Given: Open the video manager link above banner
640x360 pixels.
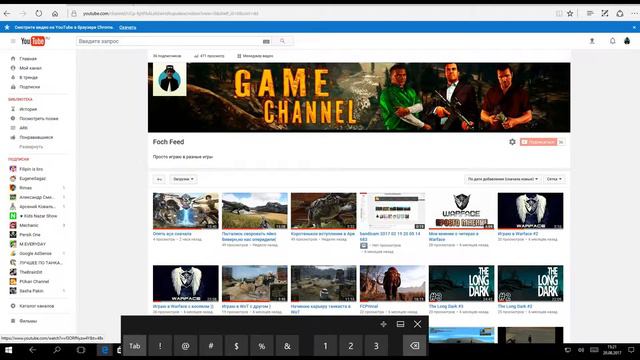Looking at the screenshot, I should click(255, 56).
